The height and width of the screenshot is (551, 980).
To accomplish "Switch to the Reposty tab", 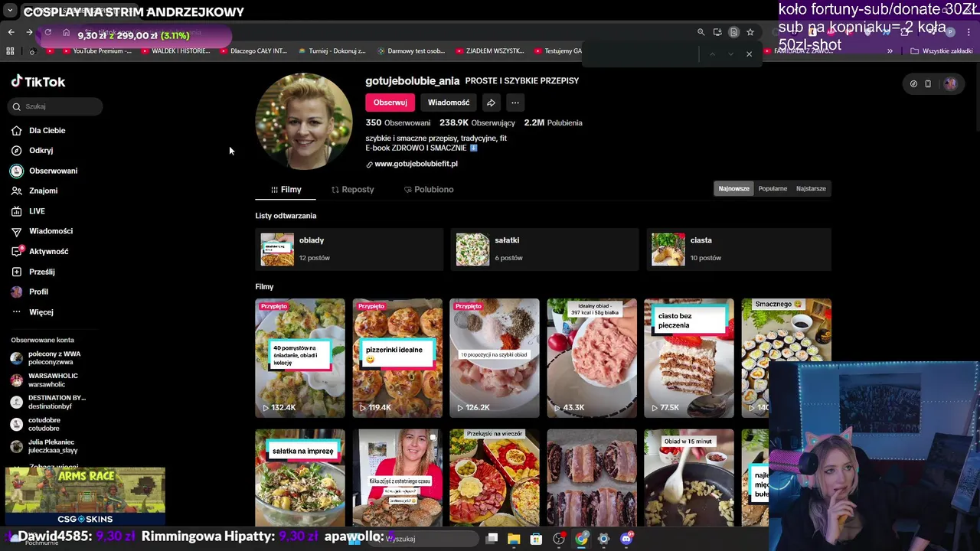I will [352, 189].
